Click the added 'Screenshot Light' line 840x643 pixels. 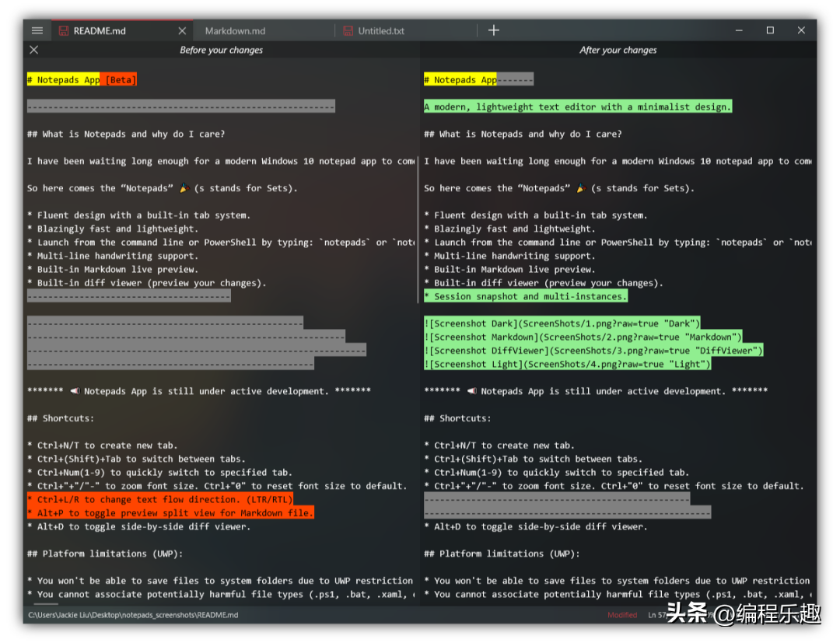click(x=567, y=364)
